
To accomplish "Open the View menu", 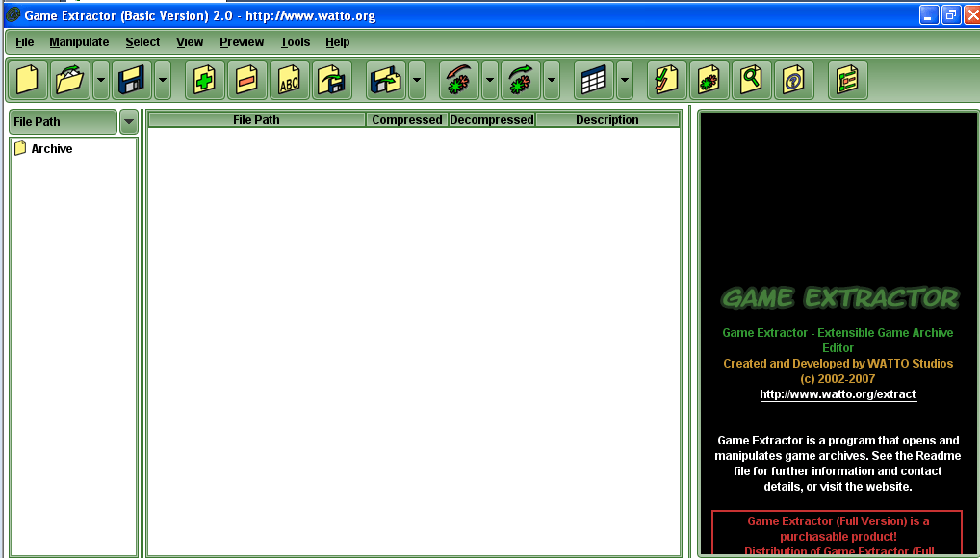I will pos(190,42).
